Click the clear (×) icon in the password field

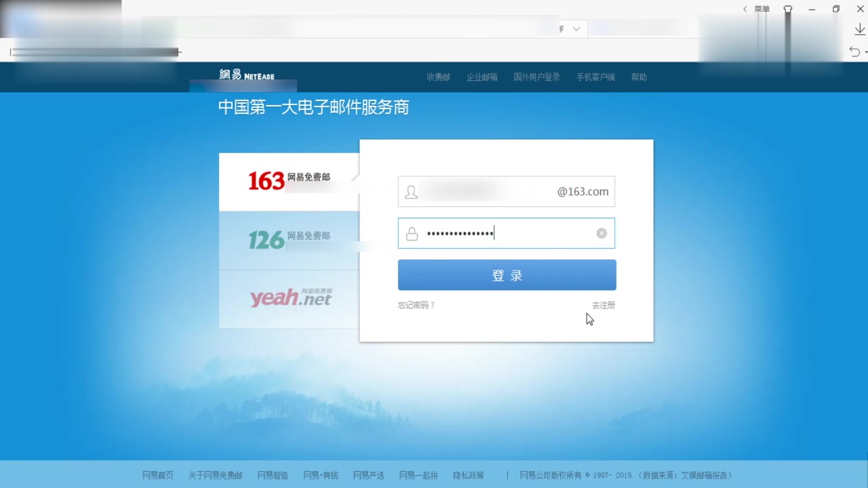coord(601,233)
